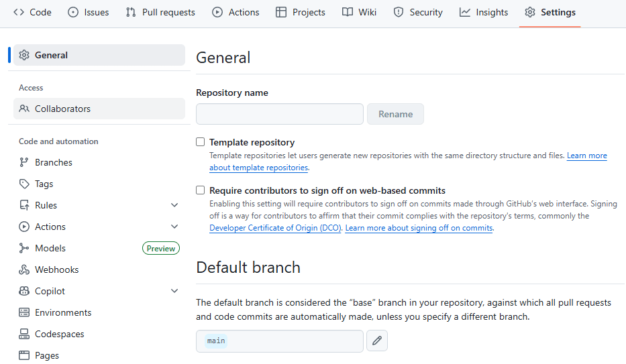Focus the Repository name input field

pyautogui.click(x=280, y=114)
